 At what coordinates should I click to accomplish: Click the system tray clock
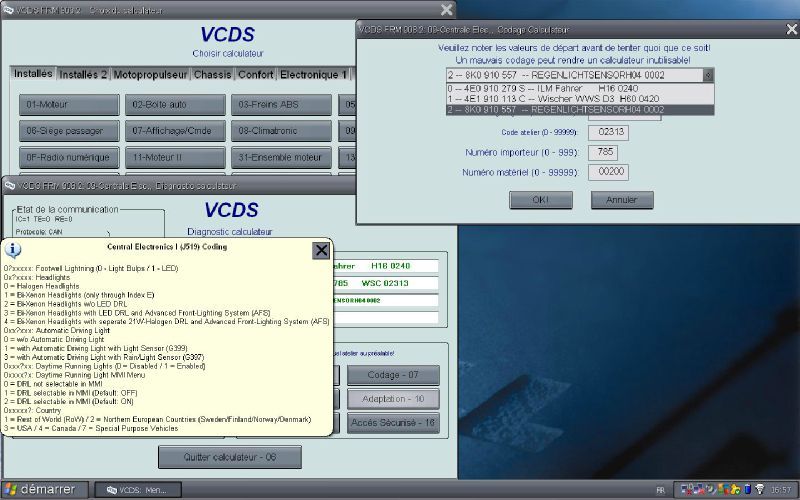pyautogui.click(x=778, y=489)
